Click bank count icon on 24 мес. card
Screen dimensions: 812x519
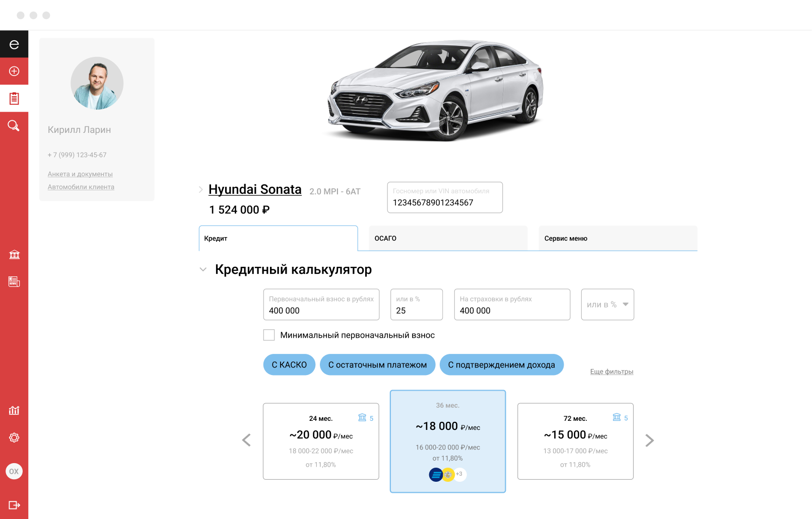point(362,417)
